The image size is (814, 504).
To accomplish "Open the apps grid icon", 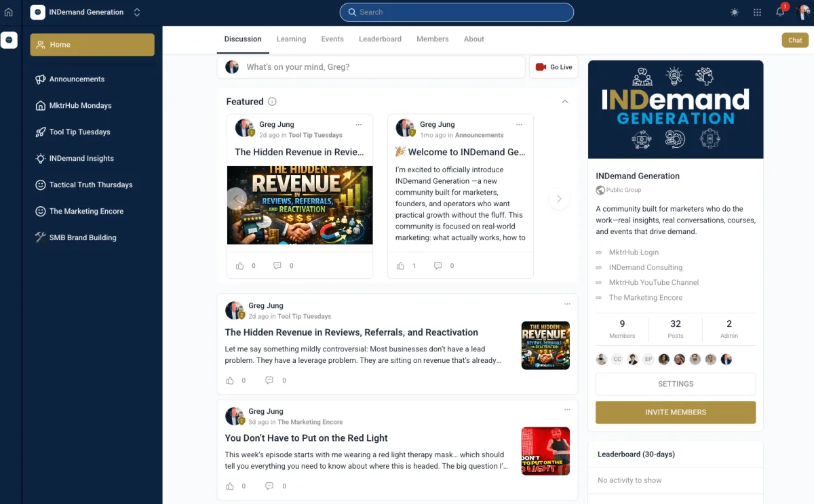I will (x=757, y=12).
